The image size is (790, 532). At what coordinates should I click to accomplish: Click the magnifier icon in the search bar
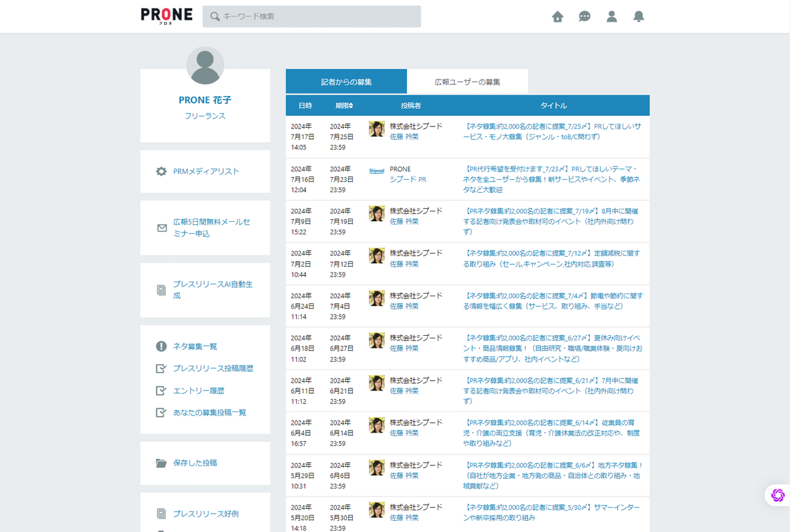coord(214,16)
